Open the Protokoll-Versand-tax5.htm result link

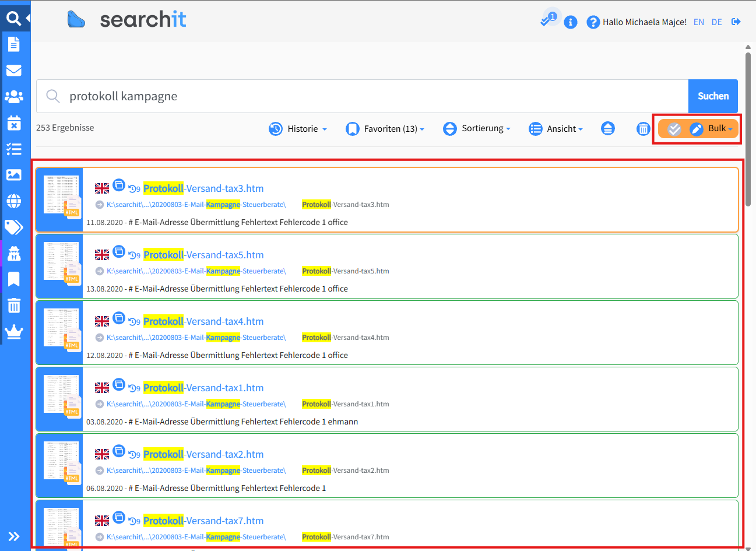pos(203,255)
